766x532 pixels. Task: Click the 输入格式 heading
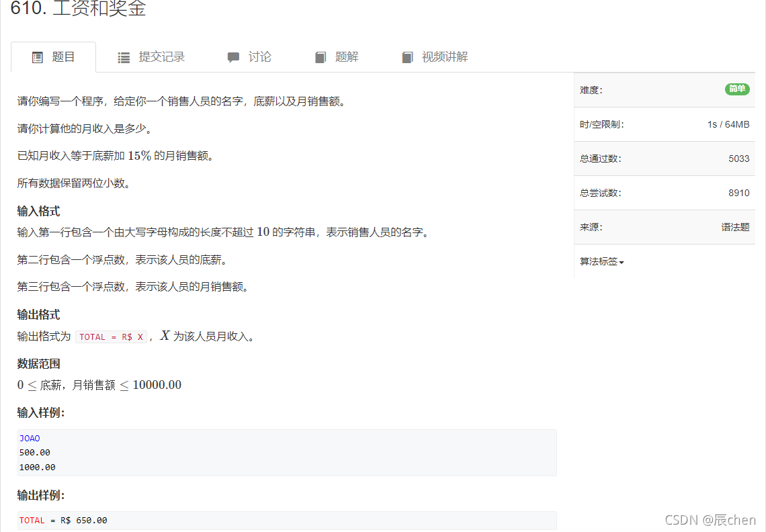point(38,212)
